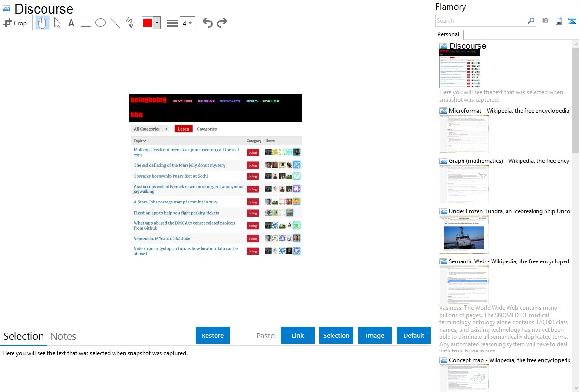Click the Restore button
Screen dimensions: 579x392
[x=213, y=335]
